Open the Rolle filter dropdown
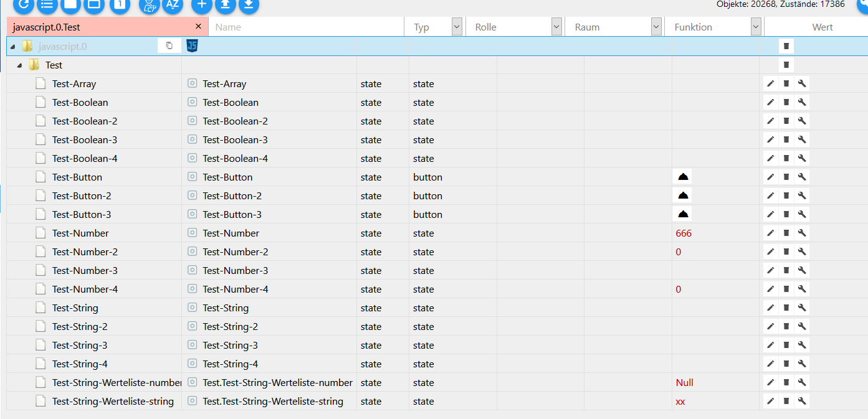 [x=556, y=27]
